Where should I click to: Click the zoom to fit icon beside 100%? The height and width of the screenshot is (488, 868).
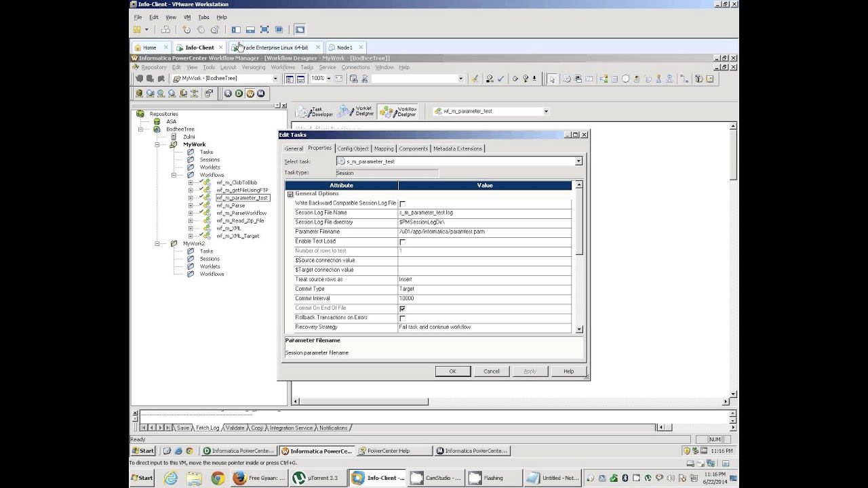338,79
